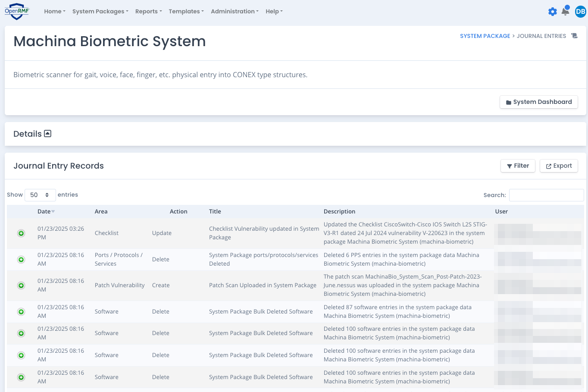This screenshot has height=392, width=588.
Task: Expand the Ports / Protocols / Services row
Action: click(21, 260)
